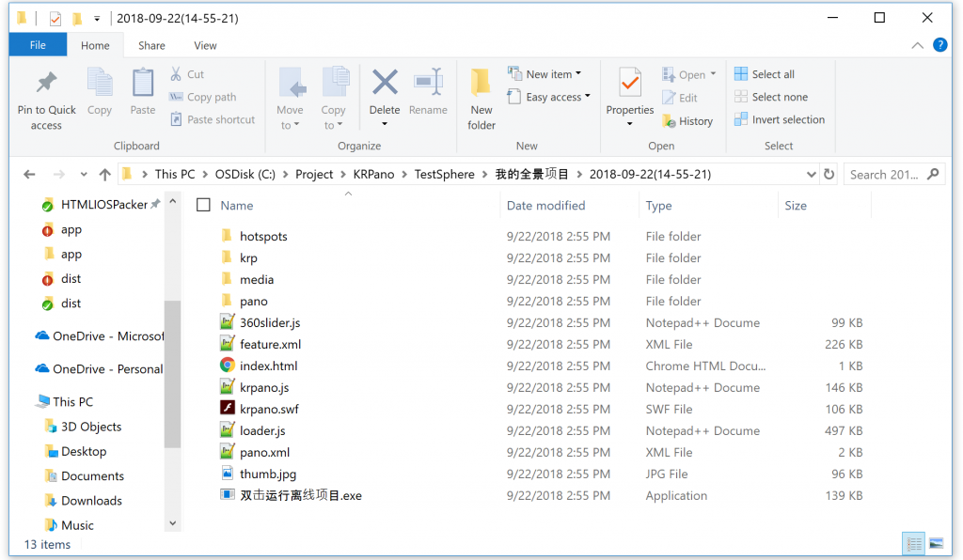Click Paste shortcut in ribbon

(213, 119)
